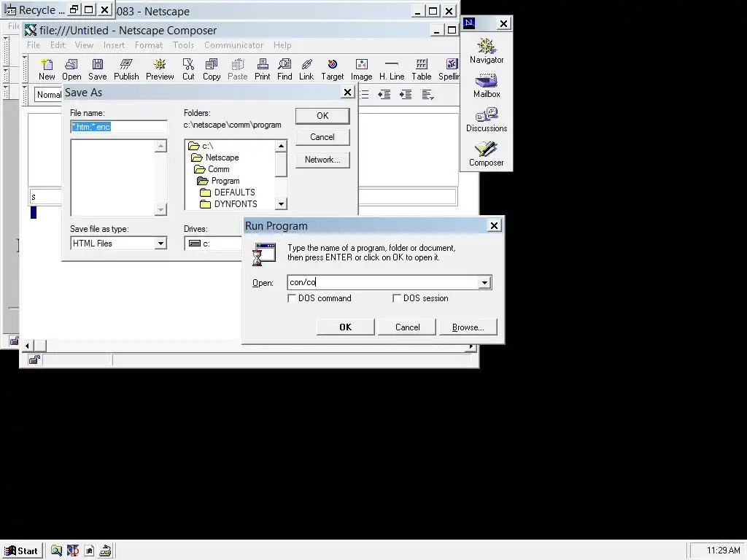Screen dimensions: 747x560
Task: Expand the Open combo box dropdown arrow
Action: (484, 282)
